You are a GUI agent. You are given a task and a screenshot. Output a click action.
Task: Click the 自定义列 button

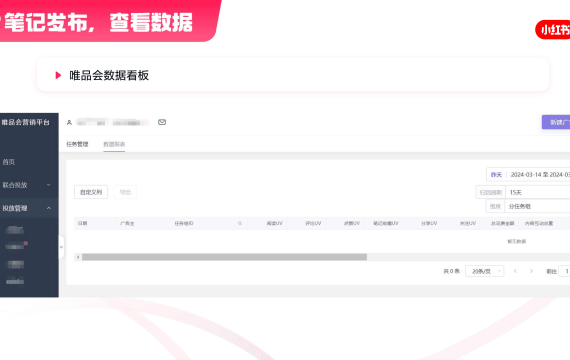[x=91, y=192]
